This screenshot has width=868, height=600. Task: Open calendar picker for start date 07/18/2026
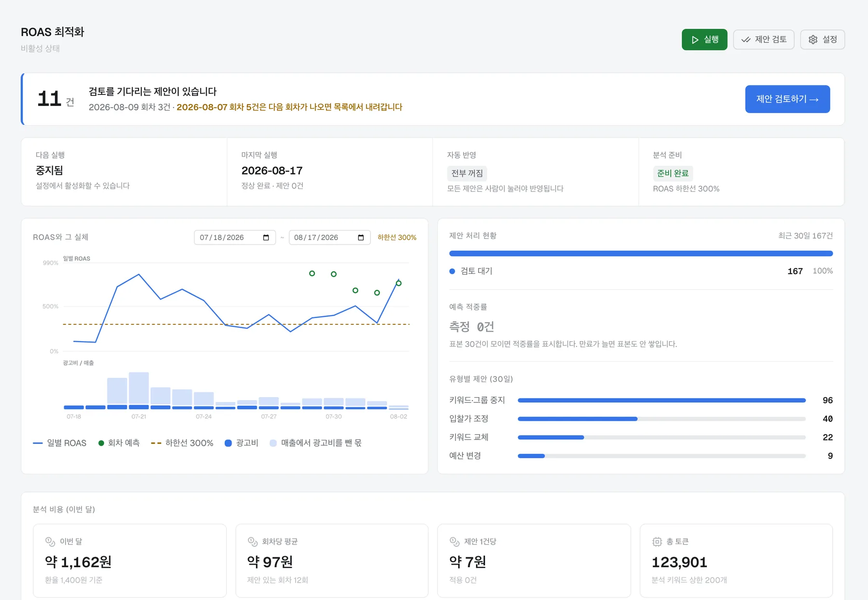click(x=266, y=238)
